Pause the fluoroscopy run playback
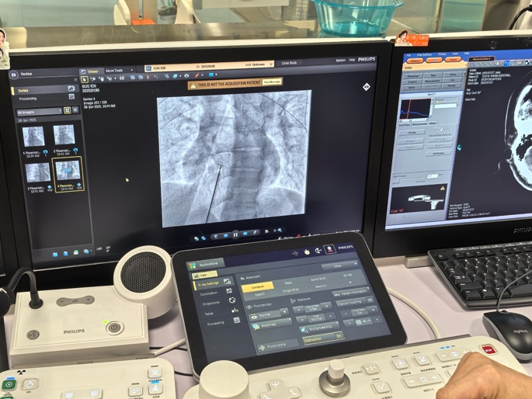This screenshot has height=399, width=532. coord(235,234)
